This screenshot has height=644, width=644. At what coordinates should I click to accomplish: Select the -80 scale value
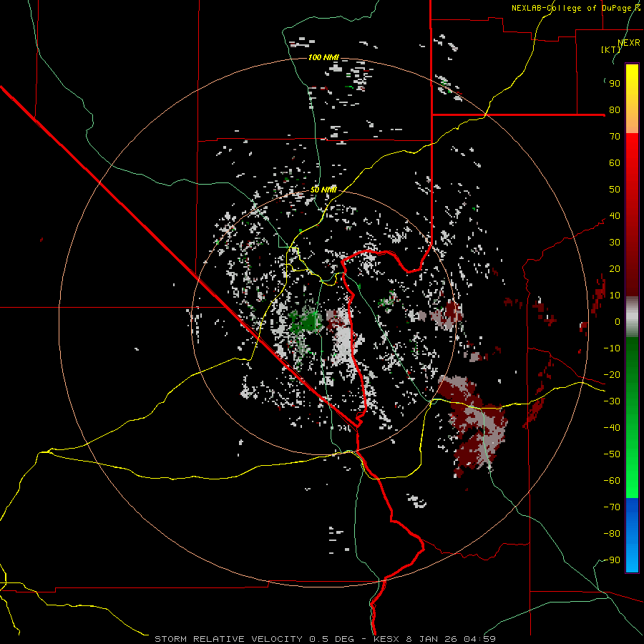point(612,534)
